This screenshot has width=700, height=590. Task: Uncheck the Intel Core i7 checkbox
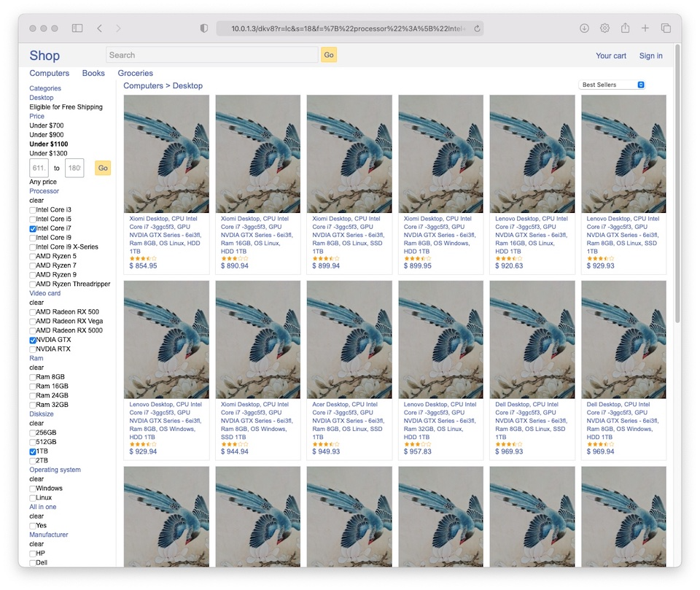click(x=33, y=228)
